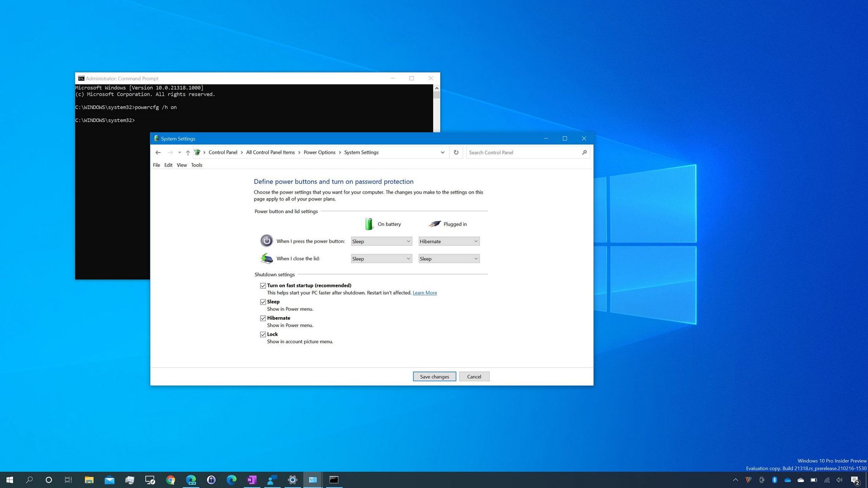Viewport: 868px width, 488px height.
Task: Click the Save changes button
Action: [x=434, y=376]
